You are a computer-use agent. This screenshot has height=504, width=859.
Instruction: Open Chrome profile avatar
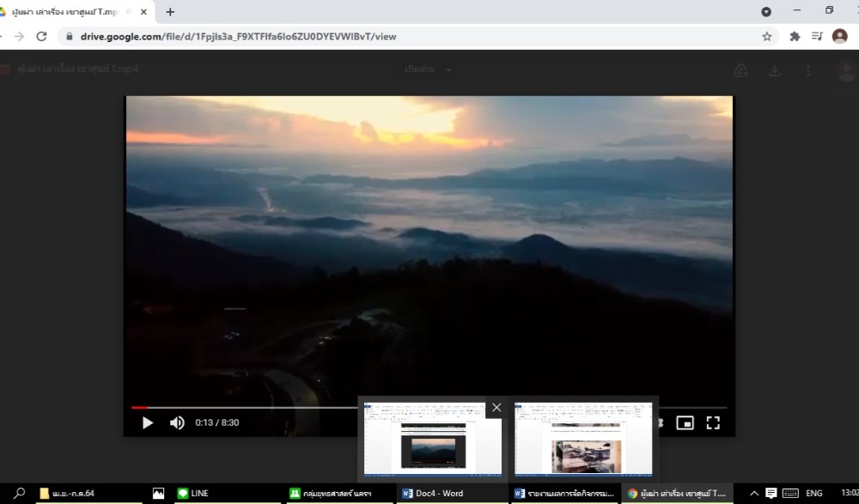pyautogui.click(x=840, y=37)
